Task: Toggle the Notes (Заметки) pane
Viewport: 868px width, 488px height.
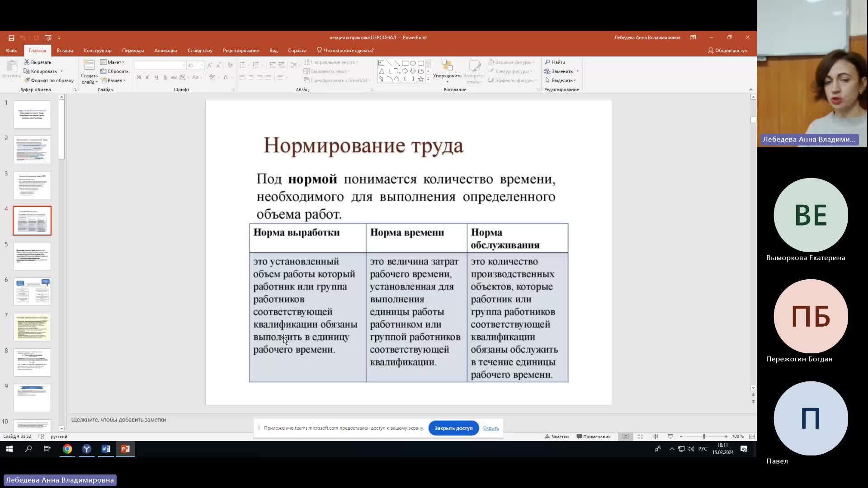Action: (x=557, y=436)
